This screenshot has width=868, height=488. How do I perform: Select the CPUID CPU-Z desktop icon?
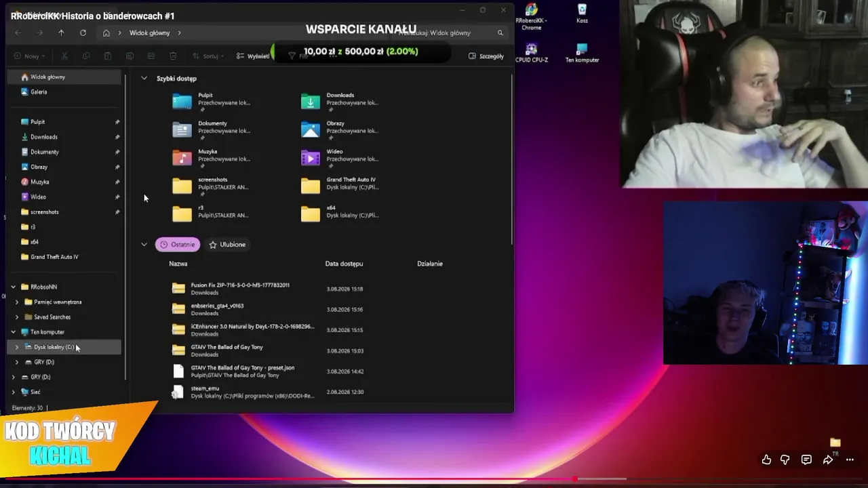[532, 54]
